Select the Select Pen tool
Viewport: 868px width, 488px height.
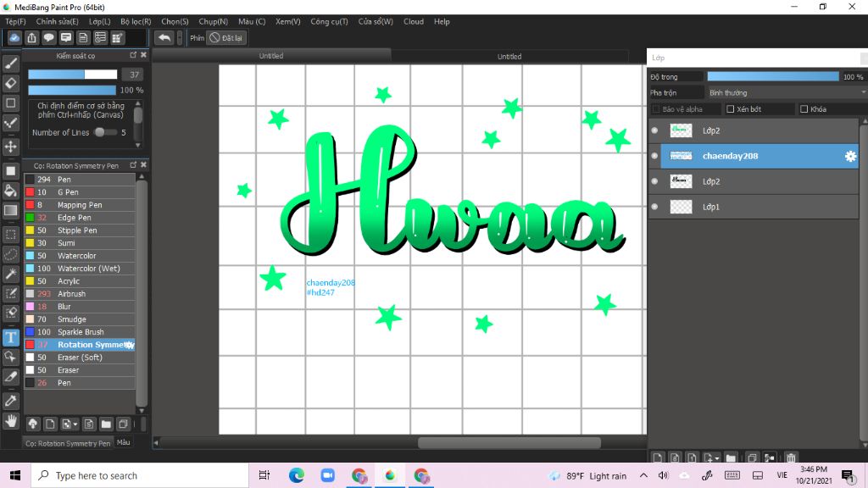(x=10, y=293)
